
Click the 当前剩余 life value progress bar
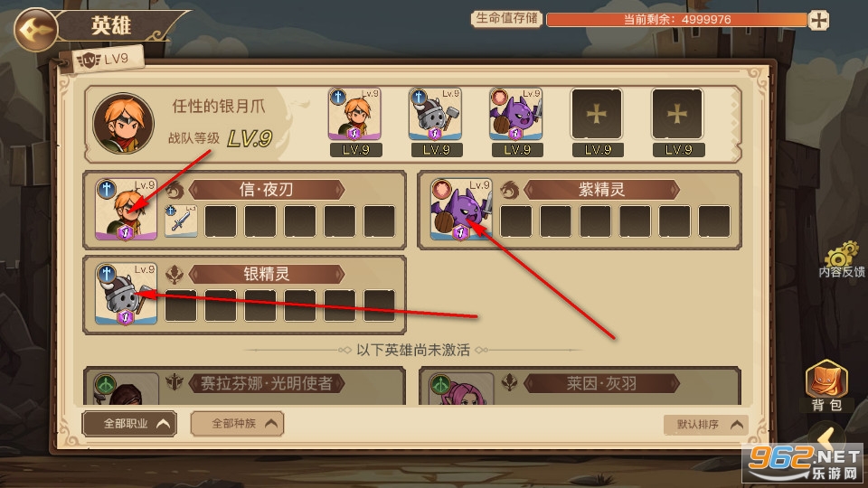click(x=676, y=20)
